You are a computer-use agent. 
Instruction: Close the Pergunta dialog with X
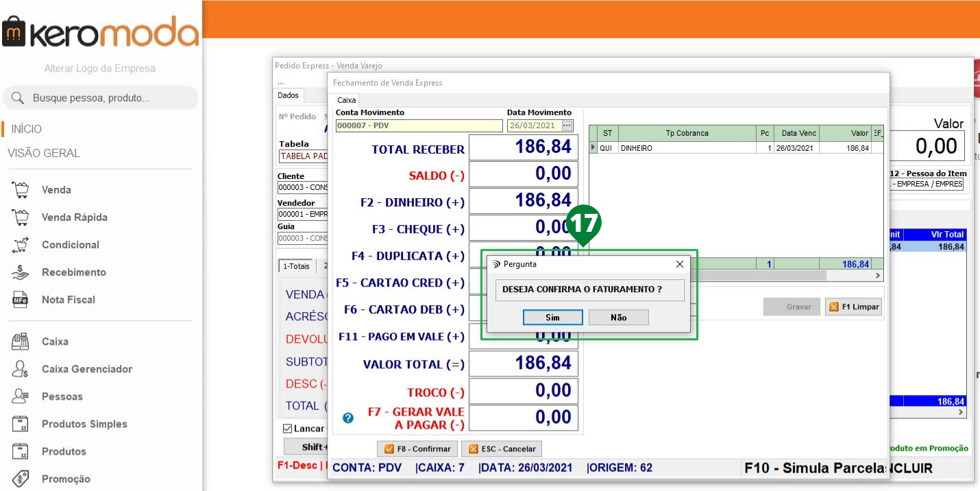[680, 264]
